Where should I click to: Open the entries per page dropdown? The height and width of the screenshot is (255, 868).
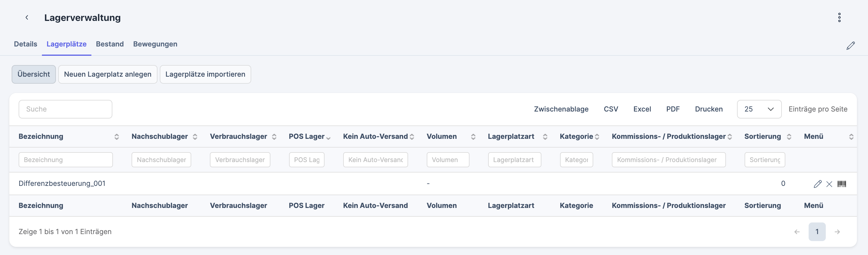pyautogui.click(x=759, y=109)
